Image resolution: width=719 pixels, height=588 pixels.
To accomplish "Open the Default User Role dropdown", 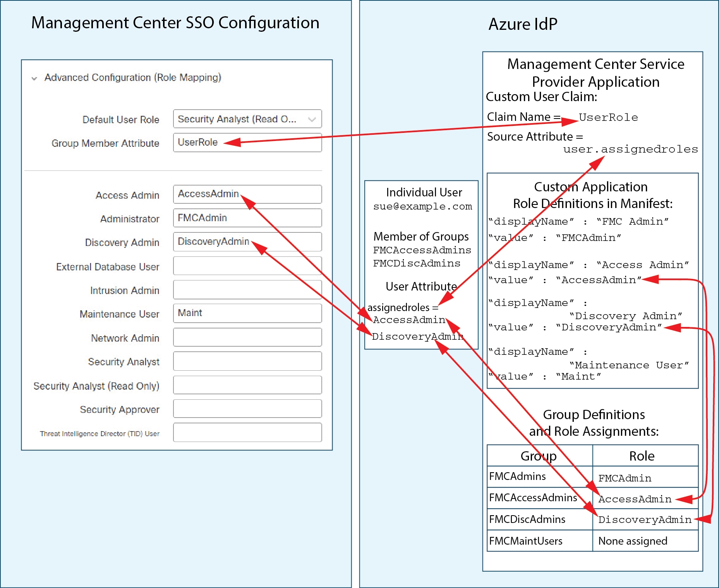I will (x=247, y=119).
